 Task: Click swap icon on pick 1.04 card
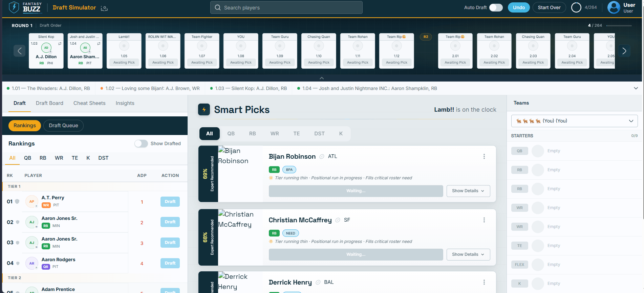[x=99, y=44]
